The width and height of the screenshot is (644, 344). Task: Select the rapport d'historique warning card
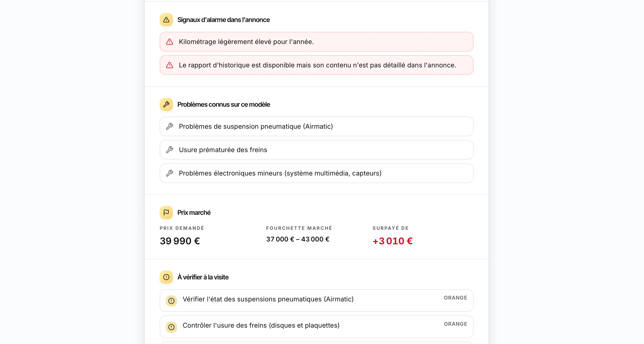(x=317, y=65)
